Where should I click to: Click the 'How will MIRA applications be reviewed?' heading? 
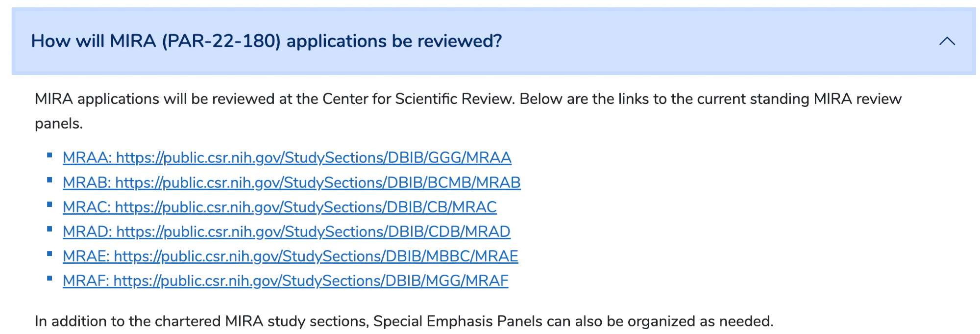[266, 41]
